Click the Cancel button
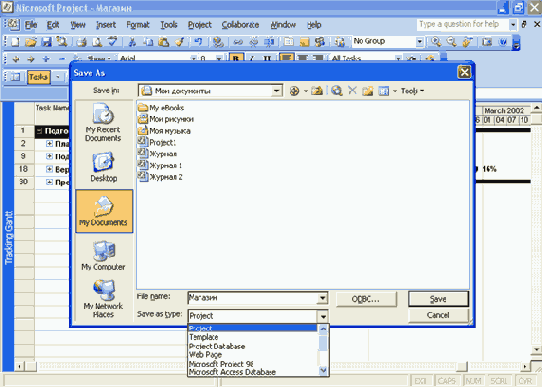Image resolution: width=542 pixels, height=387 pixels. pos(438,315)
